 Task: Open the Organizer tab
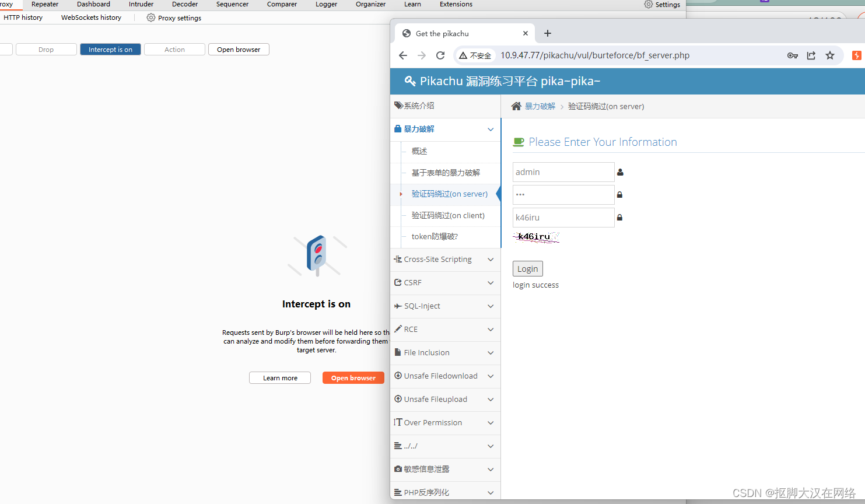click(x=370, y=4)
